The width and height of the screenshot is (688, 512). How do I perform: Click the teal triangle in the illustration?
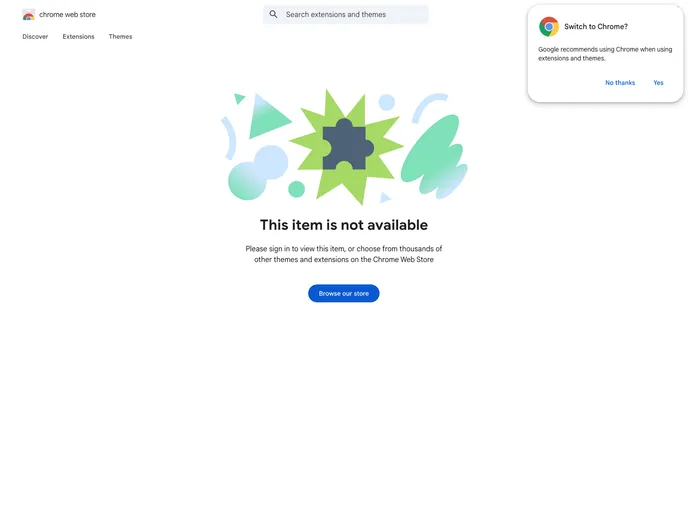[267, 118]
